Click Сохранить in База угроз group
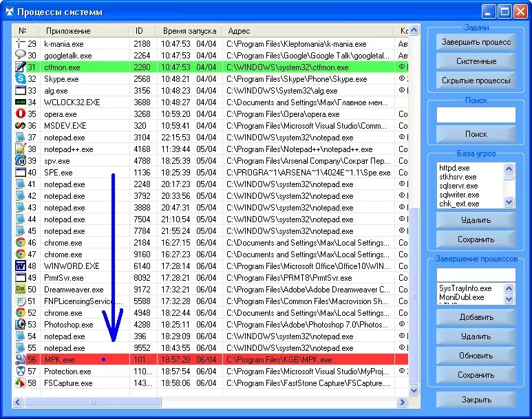 (476, 239)
